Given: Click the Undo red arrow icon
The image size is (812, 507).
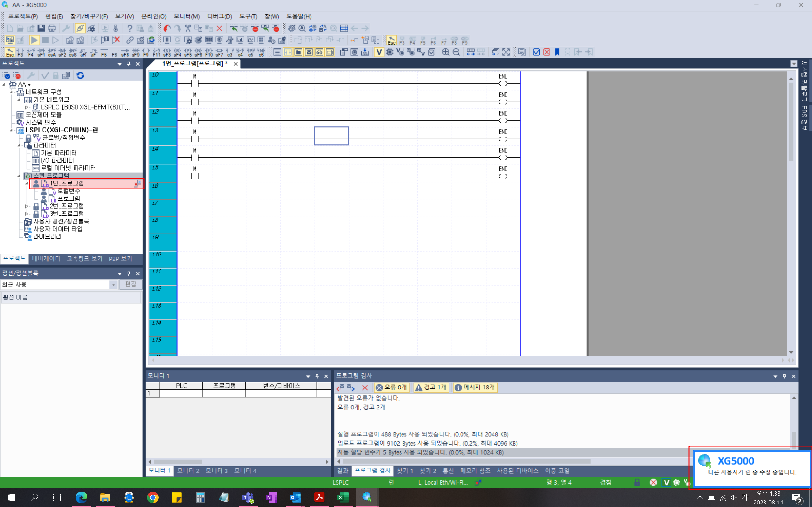Looking at the screenshot, I should click(x=167, y=29).
